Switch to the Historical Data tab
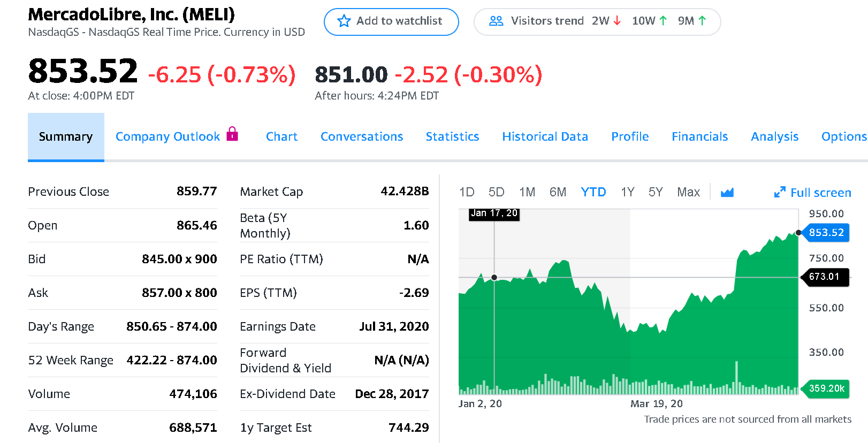The height and width of the screenshot is (443, 868). [x=545, y=137]
